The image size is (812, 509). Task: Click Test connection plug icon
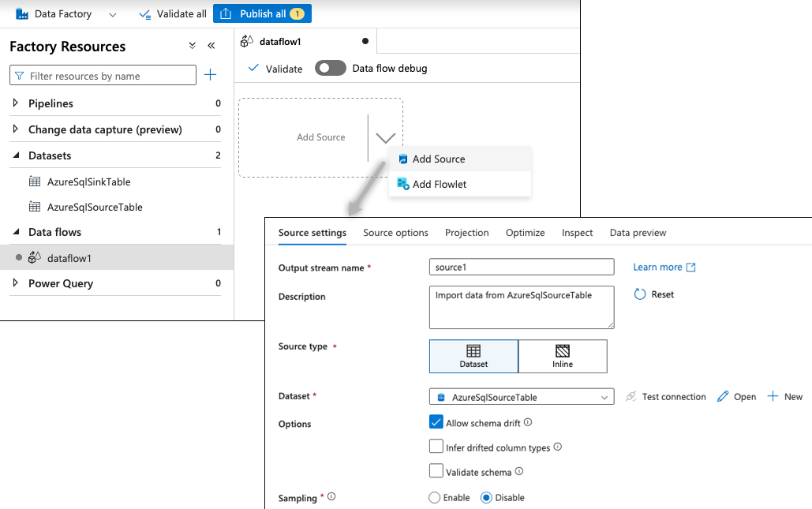pos(631,397)
